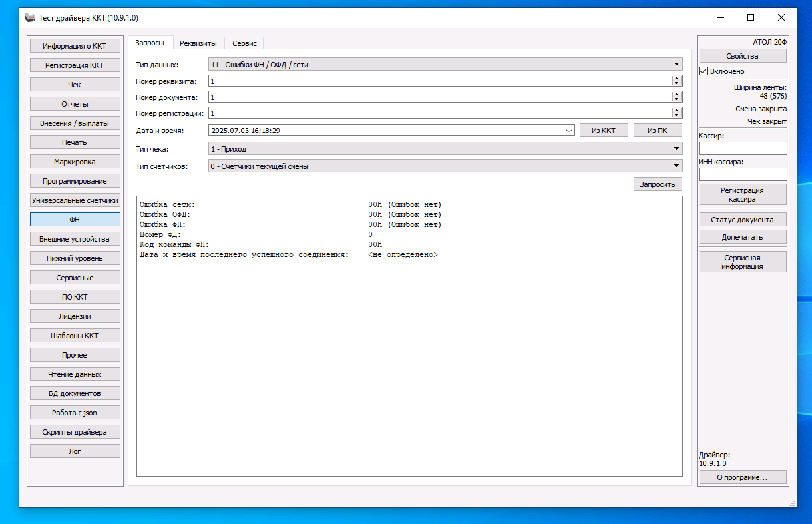
Task: Open the Скрипты драйвера section
Action: coord(75,432)
